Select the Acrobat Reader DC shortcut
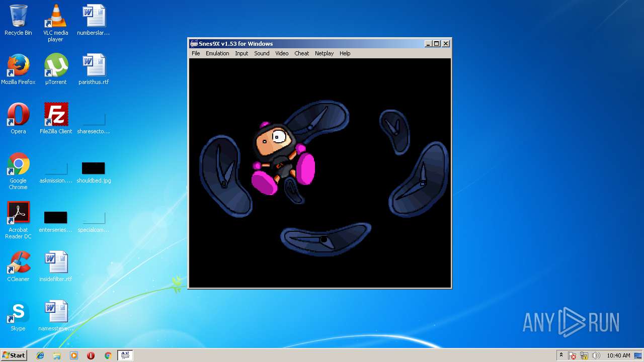644x362 pixels. (x=18, y=220)
